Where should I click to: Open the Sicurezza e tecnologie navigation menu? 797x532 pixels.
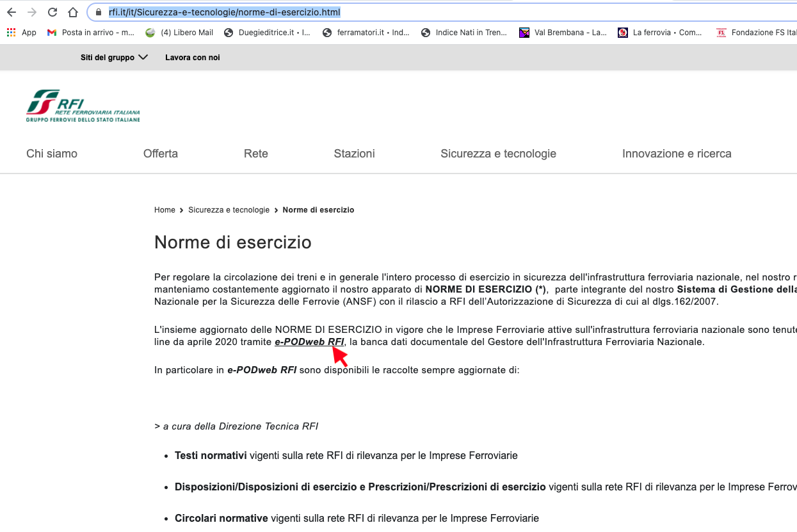[498, 154]
